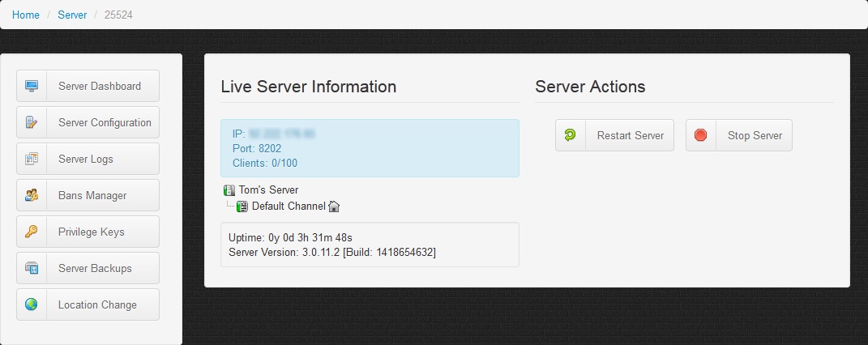The image size is (868, 345).
Task: Click the notepad icon beside Server Configuration
Action: [32, 122]
